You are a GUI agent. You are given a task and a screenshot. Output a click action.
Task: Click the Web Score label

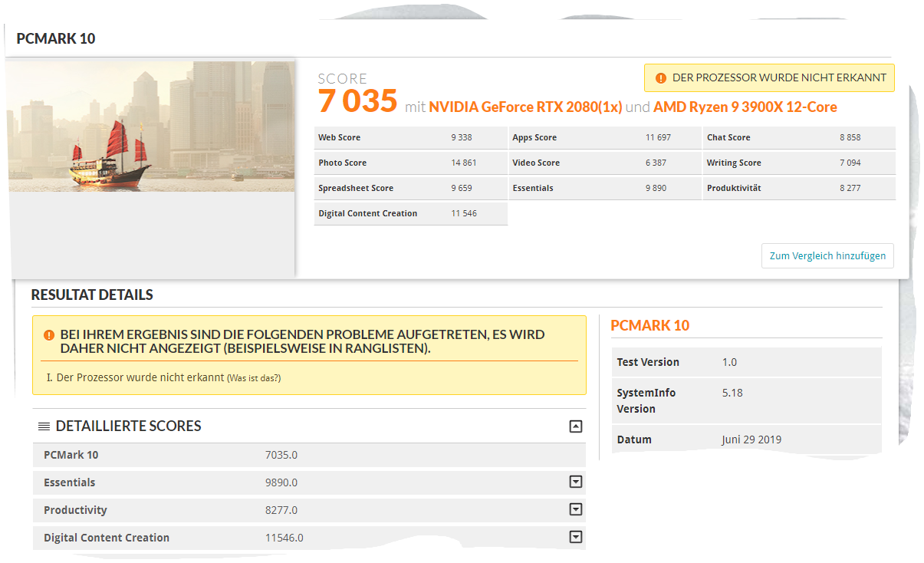339,138
